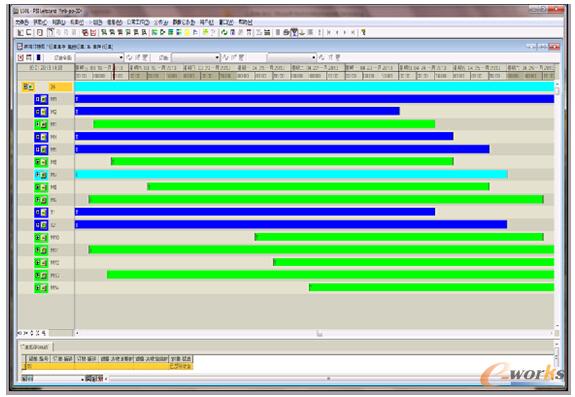Click the Gantt chart horizontal scrollbar thumb
575x397 pixels.
(319, 333)
